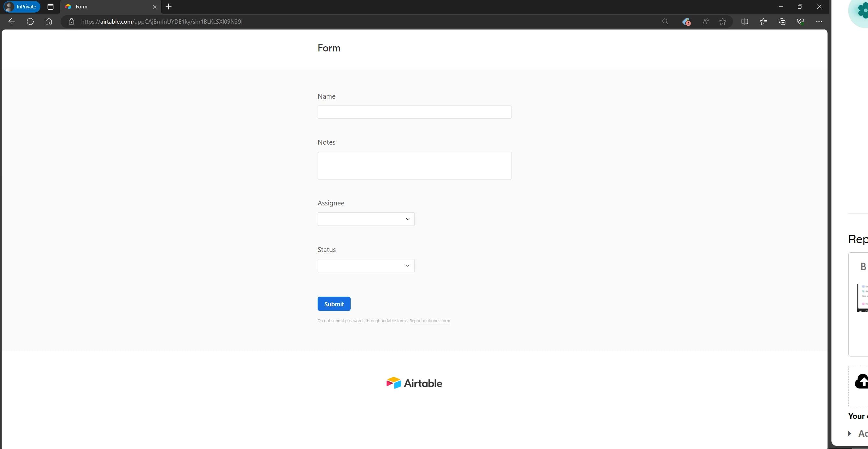Click the InPrivate profile badge
This screenshot has height=449, width=868.
tap(22, 7)
